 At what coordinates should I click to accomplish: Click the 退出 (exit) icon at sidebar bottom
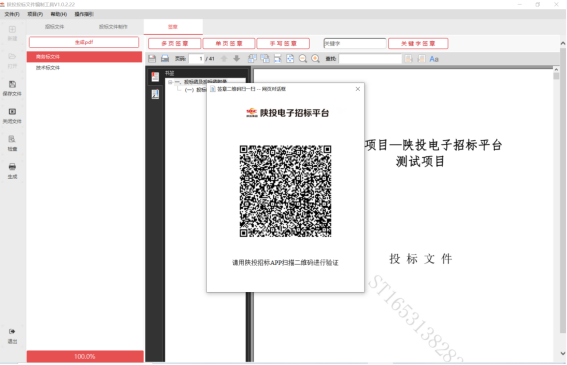[x=12, y=335]
